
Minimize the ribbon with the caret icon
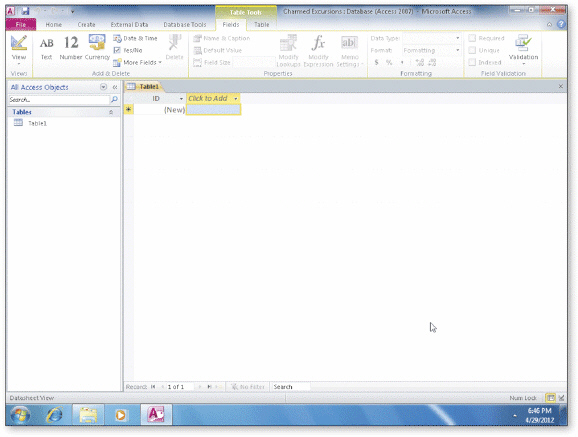549,24
